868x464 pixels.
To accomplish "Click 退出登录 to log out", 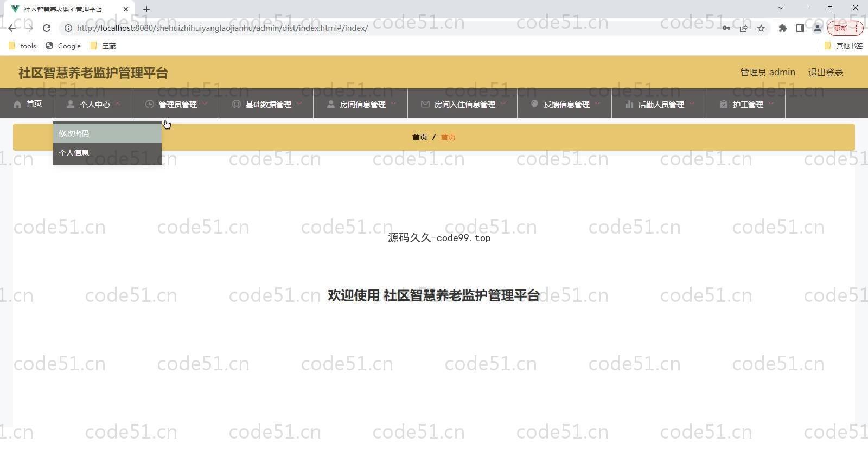I will [x=825, y=73].
